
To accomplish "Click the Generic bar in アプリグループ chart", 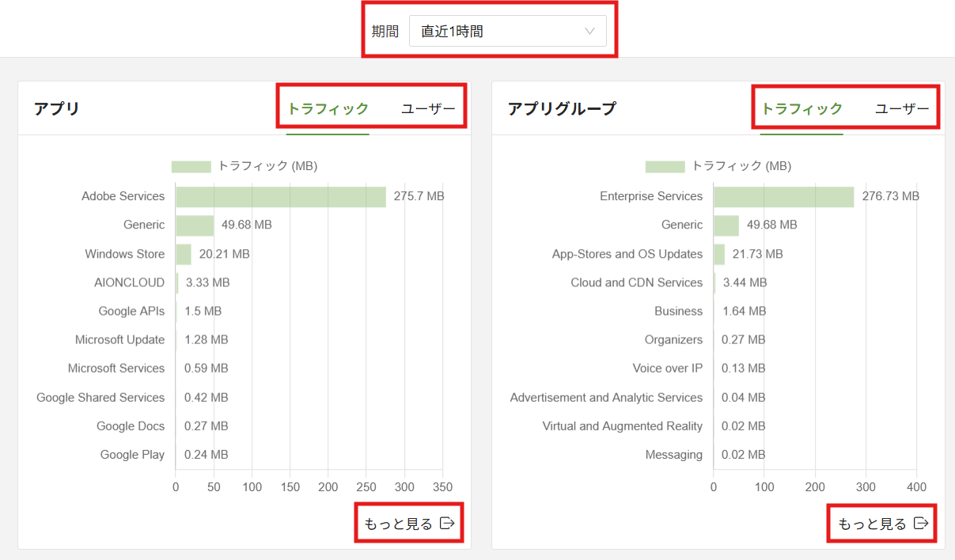I will pos(726,225).
